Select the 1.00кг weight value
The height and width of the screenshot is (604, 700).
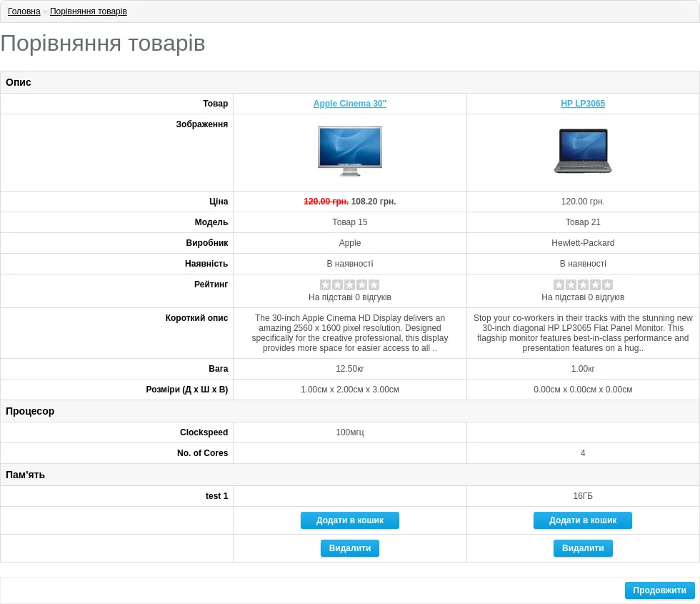(583, 369)
